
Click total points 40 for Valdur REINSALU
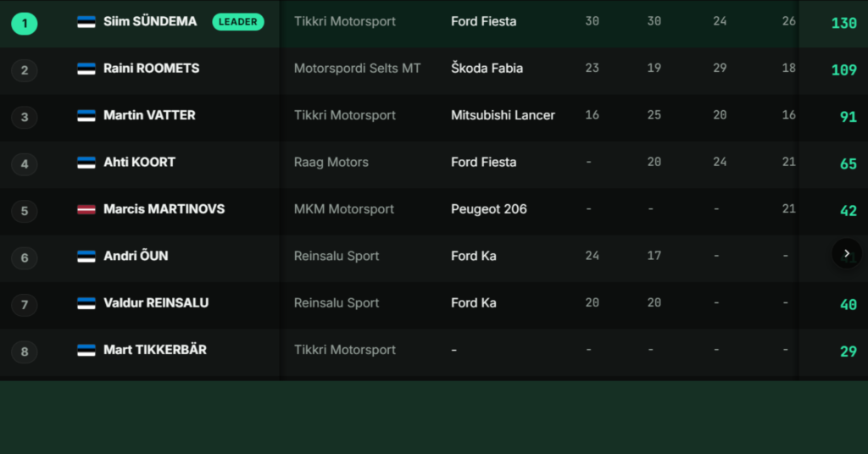coord(849,304)
